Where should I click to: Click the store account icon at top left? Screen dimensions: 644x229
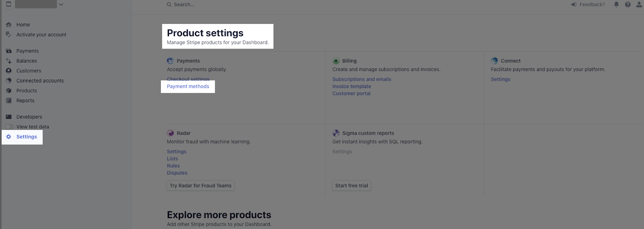[x=9, y=4]
